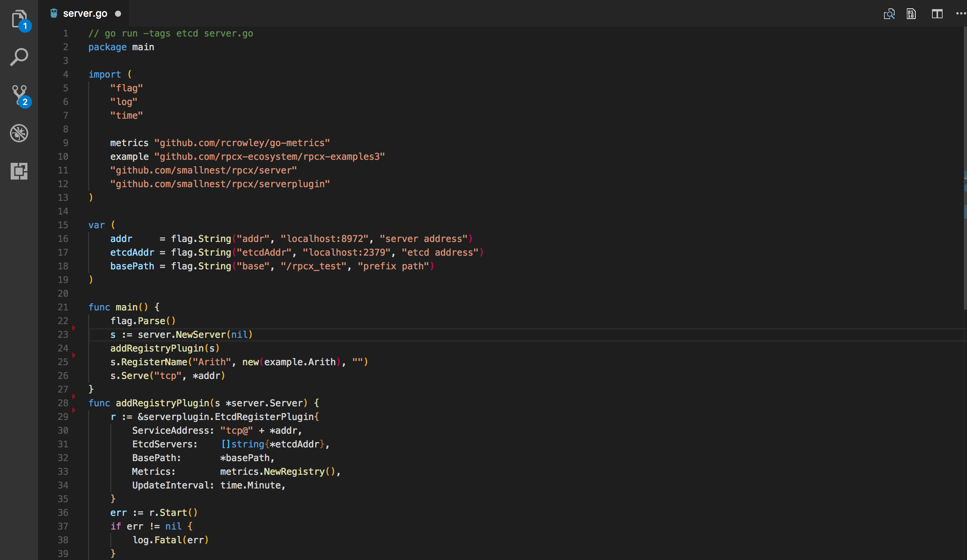
Task: Split the editor with the split icon
Action: click(x=937, y=14)
